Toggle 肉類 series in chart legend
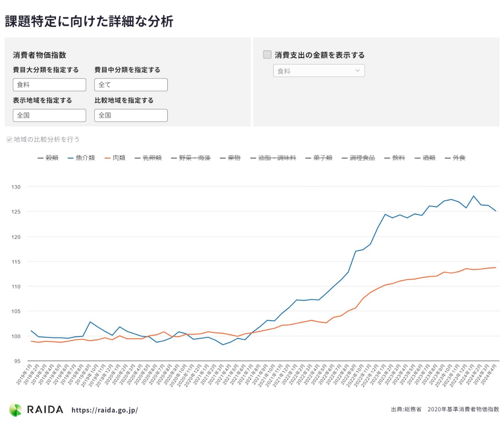Image resolution: width=504 pixels, height=432 pixels. point(115,158)
